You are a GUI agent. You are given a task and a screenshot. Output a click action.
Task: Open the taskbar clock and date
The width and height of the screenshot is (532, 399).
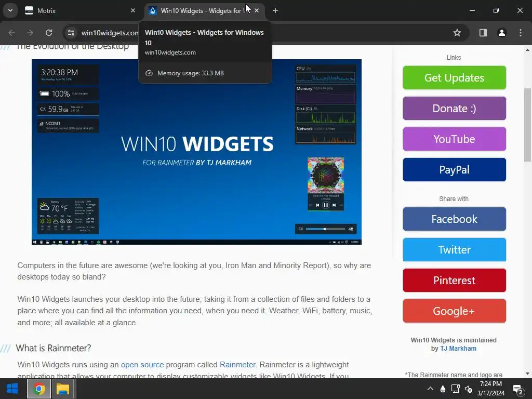click(x=491, y=389)
